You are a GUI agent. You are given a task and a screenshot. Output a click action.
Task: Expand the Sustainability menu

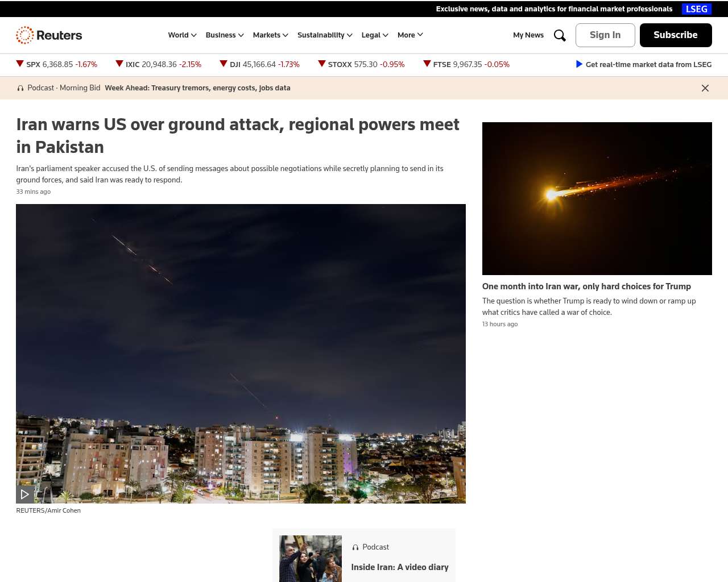325,35
